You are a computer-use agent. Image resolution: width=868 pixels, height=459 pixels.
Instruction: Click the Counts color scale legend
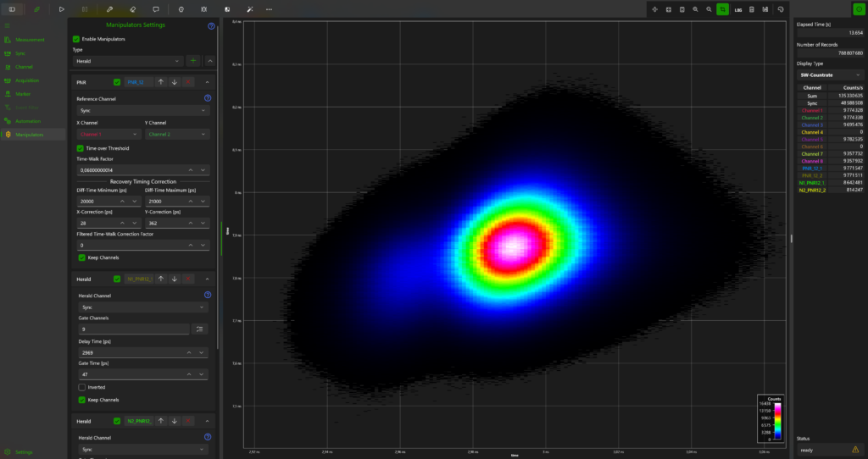pyautogui.click(x=770, y=418)
